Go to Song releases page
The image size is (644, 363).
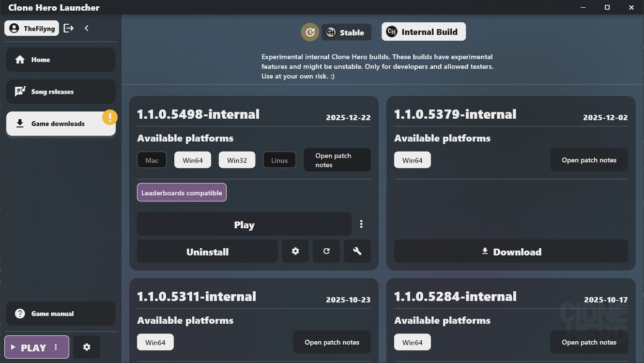click(61, 92)
